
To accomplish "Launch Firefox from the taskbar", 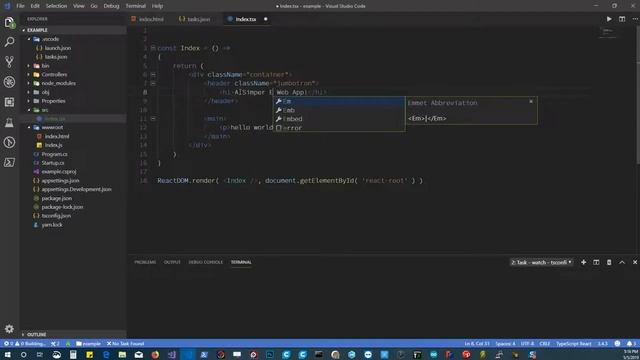I will click(x=155, y=355).
